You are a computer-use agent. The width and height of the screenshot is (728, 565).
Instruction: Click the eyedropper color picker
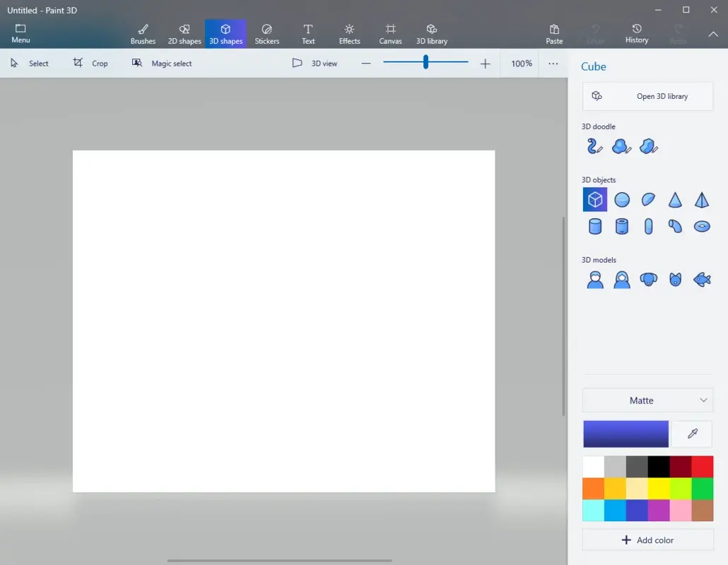[691, 434]
